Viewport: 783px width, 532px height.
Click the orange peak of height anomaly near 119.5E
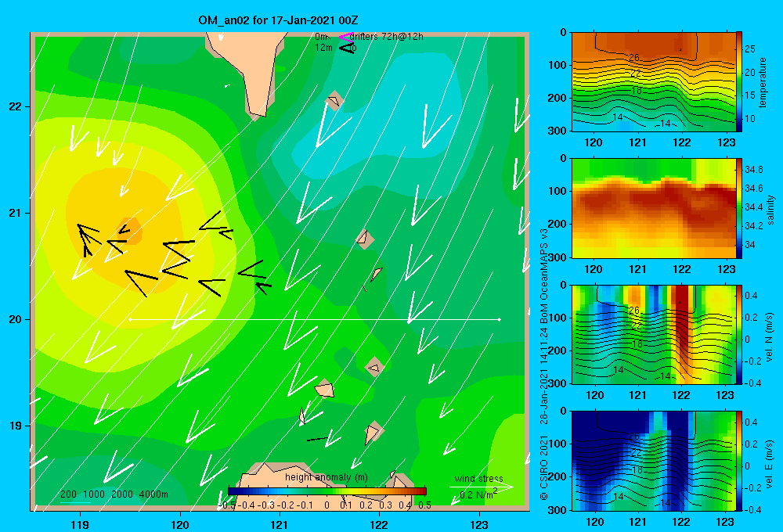[130, 231]
